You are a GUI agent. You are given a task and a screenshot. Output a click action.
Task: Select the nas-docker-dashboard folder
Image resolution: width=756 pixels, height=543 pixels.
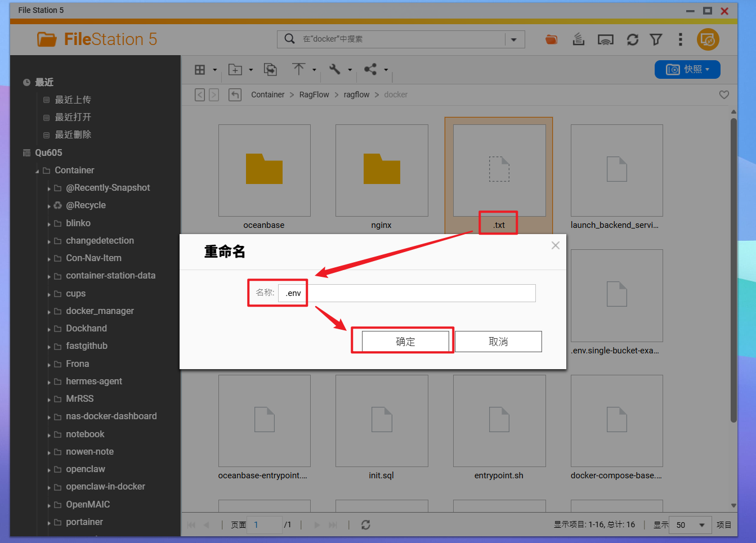[x=111, y=416]
